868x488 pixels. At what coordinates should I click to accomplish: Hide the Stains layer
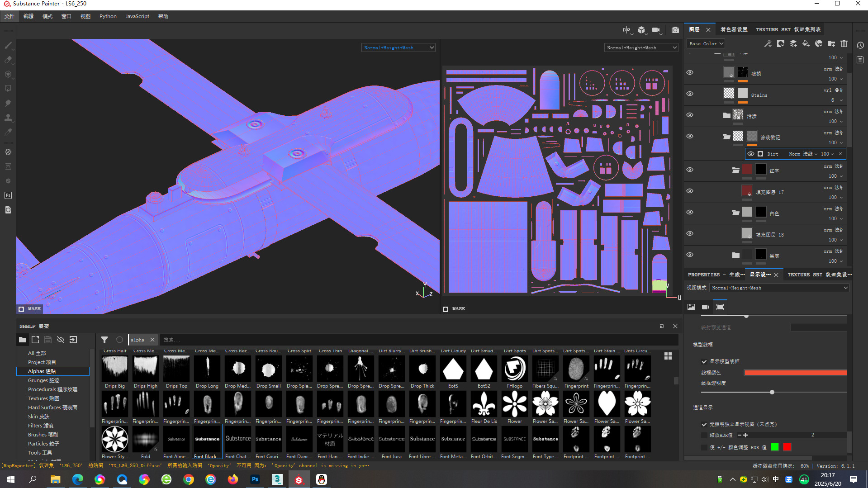[x=690, y=94]
